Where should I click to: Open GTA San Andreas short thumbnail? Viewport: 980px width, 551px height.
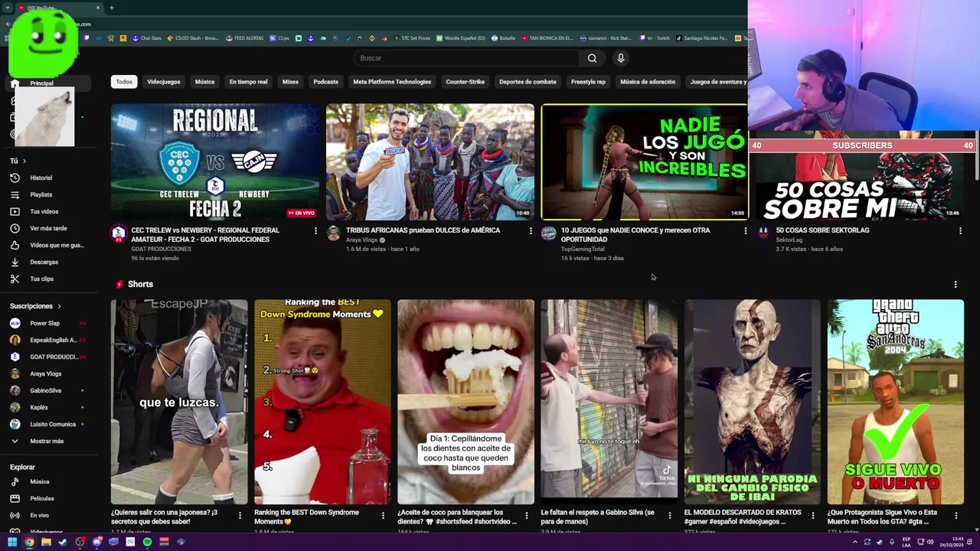pyautogui.click(x=896, y=402)
